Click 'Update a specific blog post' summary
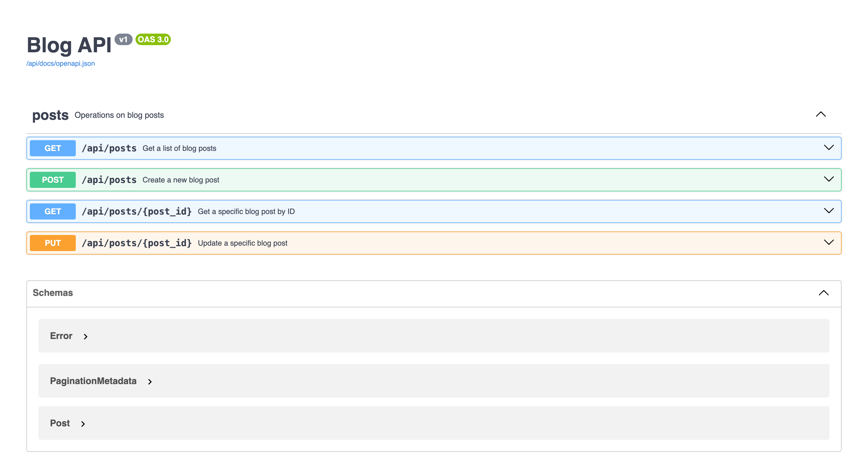The image size is (868, 474). tap(242, 243)
